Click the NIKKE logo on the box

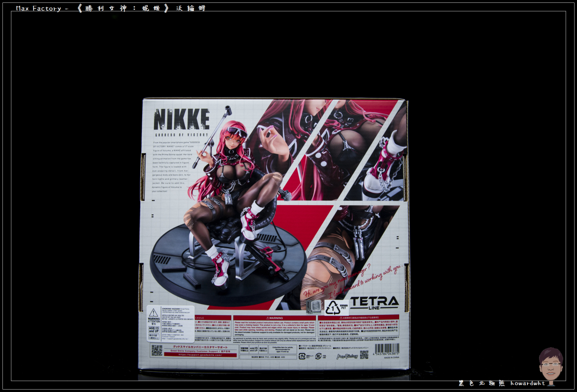(181, 119)
